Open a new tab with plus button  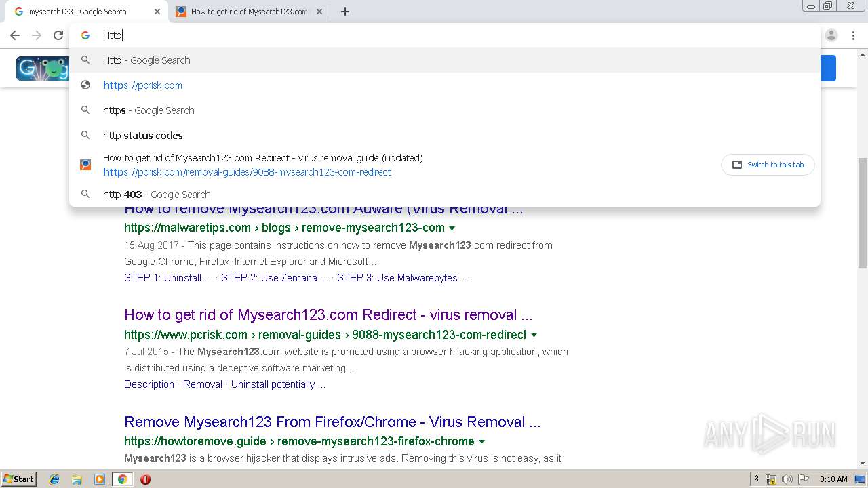345,12
